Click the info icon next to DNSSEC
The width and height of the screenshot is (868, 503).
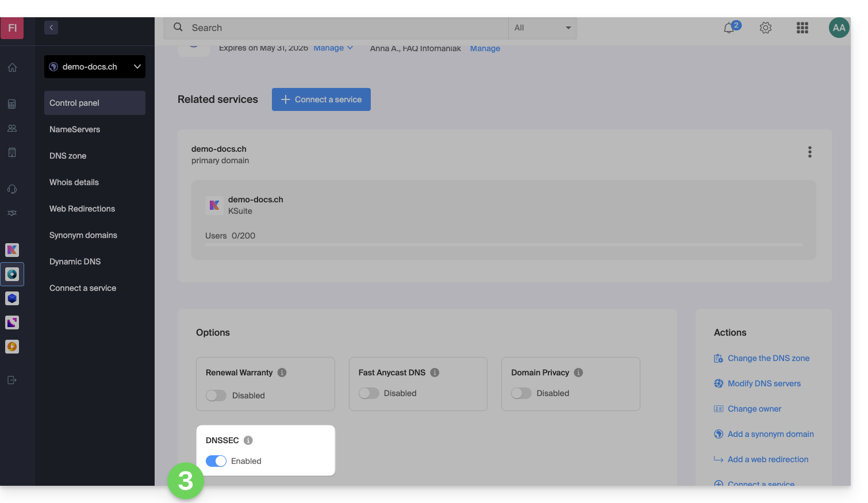pyautogui.click(x=248, y=440)
